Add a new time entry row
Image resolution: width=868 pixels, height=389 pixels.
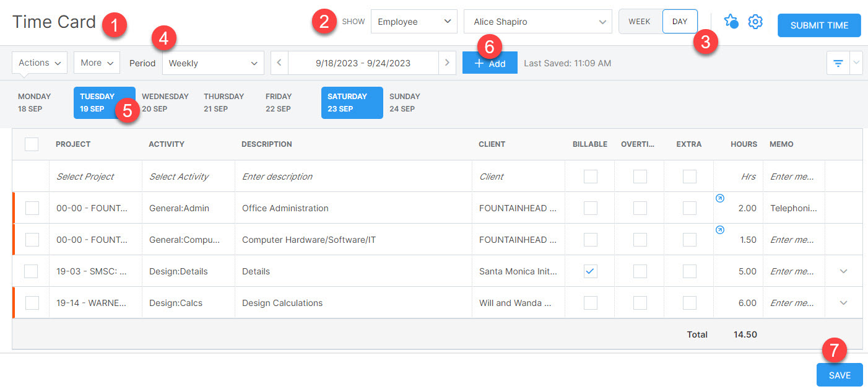[490, 63]
